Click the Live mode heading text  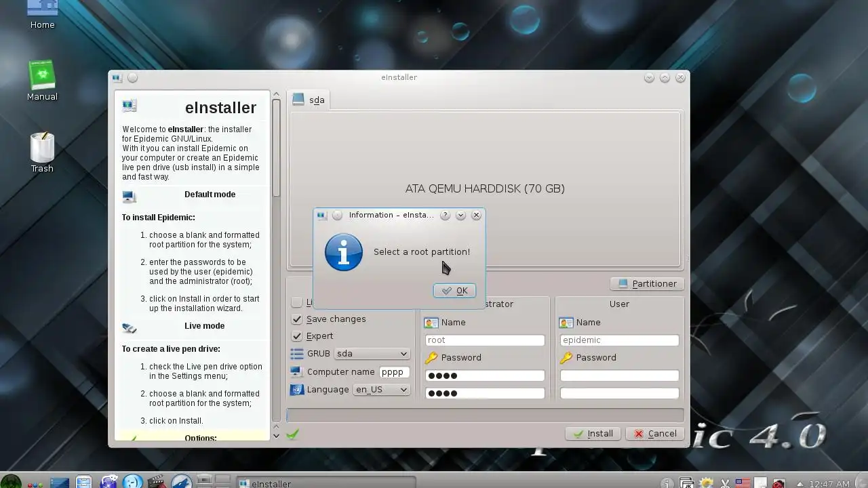click(x=204, y=326)
